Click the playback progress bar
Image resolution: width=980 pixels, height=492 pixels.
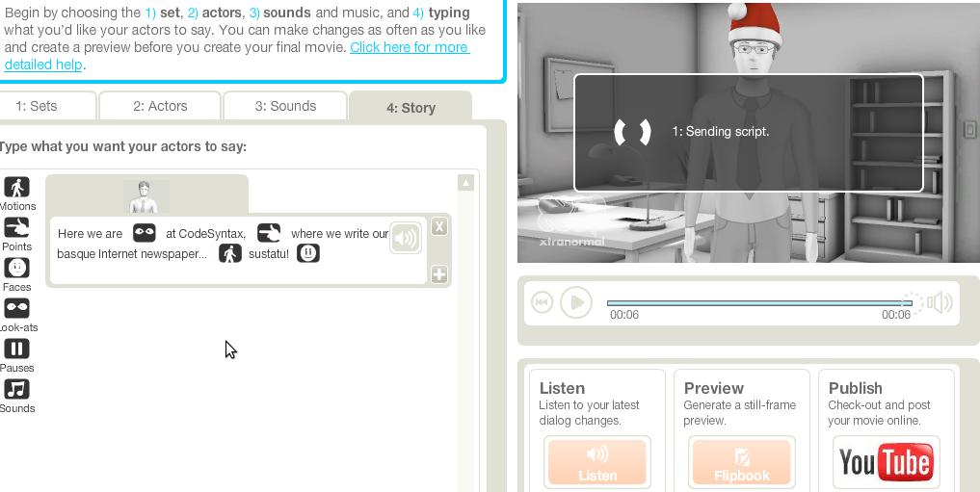tap(758, 303)
